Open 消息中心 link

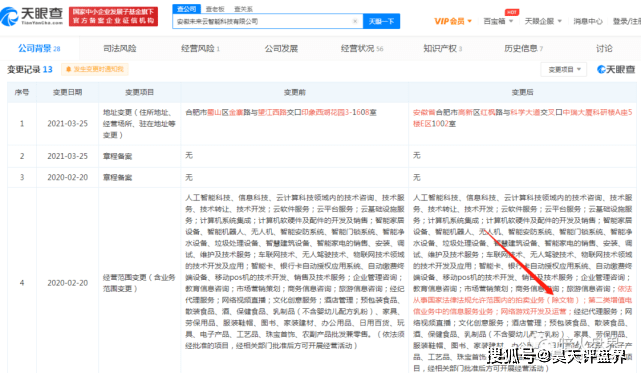[x=588, y=21]
